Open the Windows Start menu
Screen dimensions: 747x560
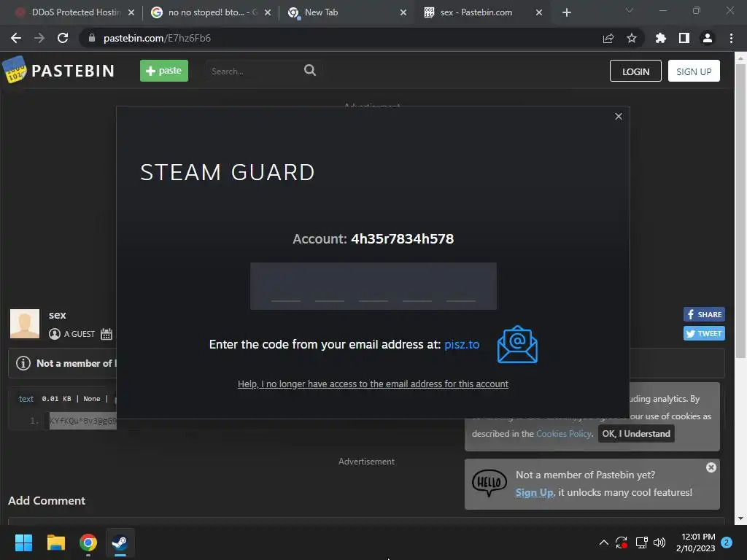23,542
